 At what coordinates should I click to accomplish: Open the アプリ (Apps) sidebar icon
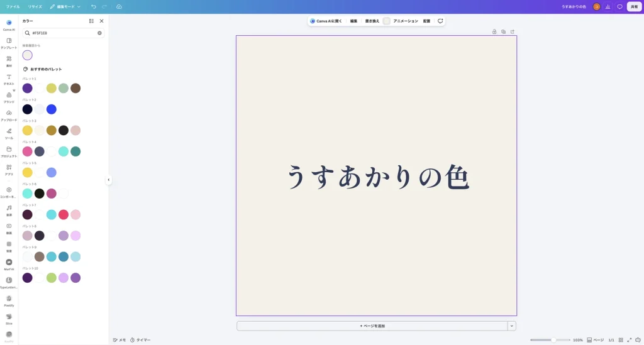9,170
